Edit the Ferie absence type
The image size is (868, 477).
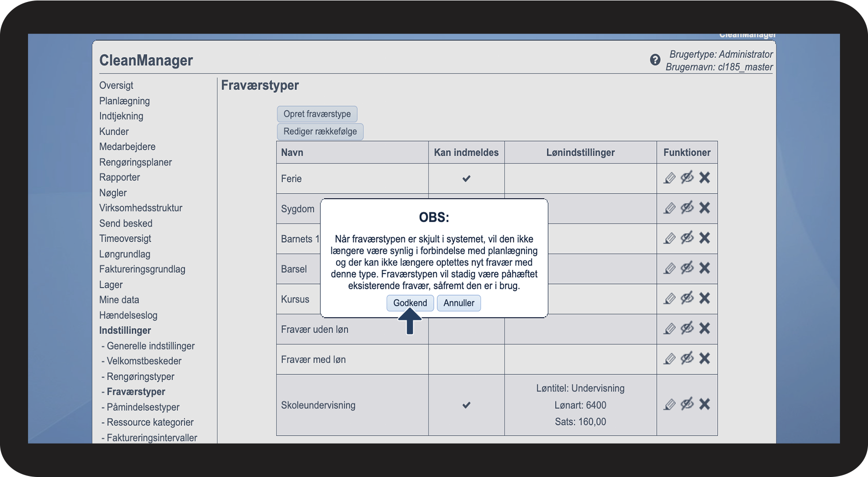670,178
